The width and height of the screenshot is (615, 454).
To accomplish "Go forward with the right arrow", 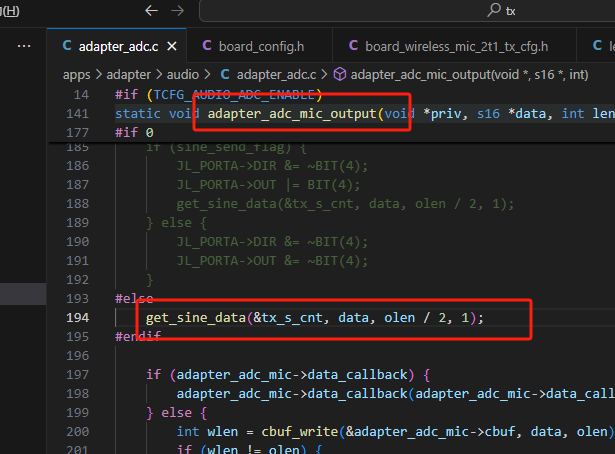I will point(178,11).
